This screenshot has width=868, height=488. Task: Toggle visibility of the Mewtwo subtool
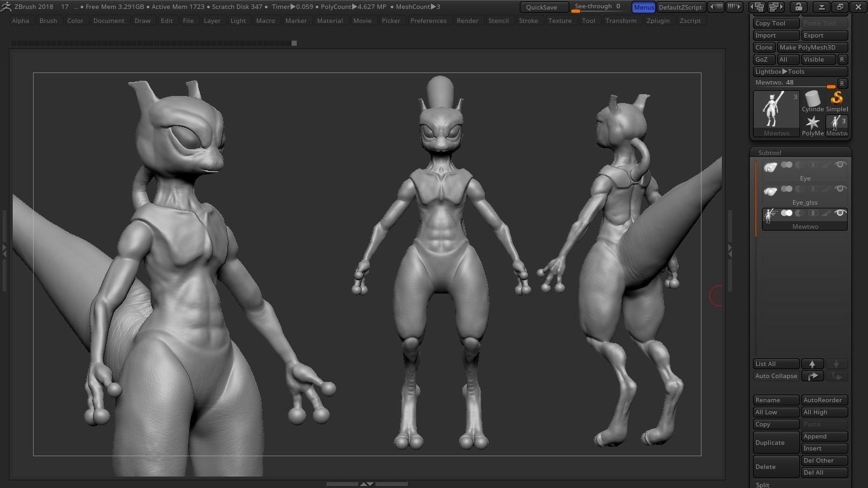[841, 213]
